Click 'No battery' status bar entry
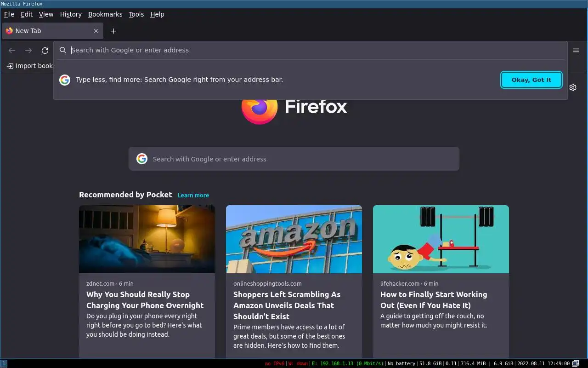Image resolution: width=588 pixels, height=368 pixels. coord(401,364)
